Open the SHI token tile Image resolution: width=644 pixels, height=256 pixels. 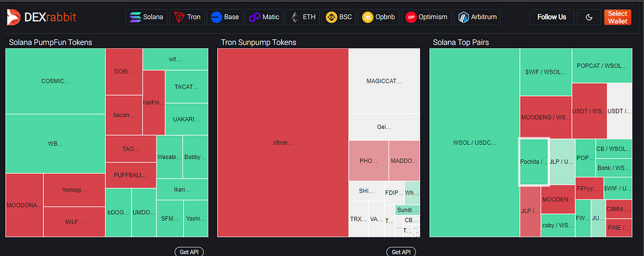366,191
